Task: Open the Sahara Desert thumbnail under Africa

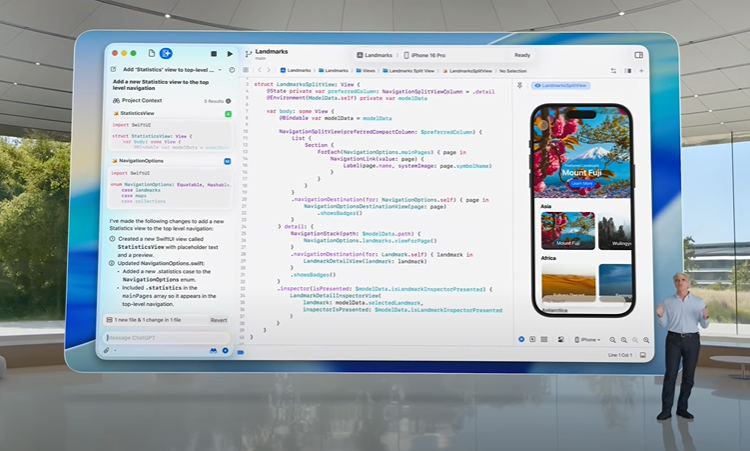Action: tap(569, 282)
